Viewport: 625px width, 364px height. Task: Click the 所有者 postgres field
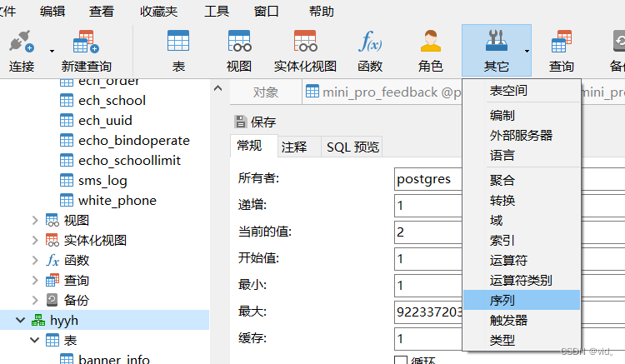pos(428,179)
